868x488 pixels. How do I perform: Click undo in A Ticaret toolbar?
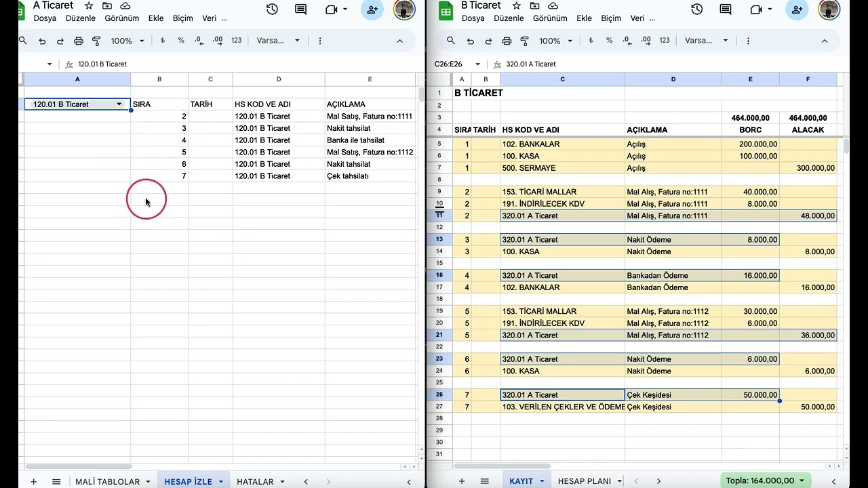pos(42,41)
